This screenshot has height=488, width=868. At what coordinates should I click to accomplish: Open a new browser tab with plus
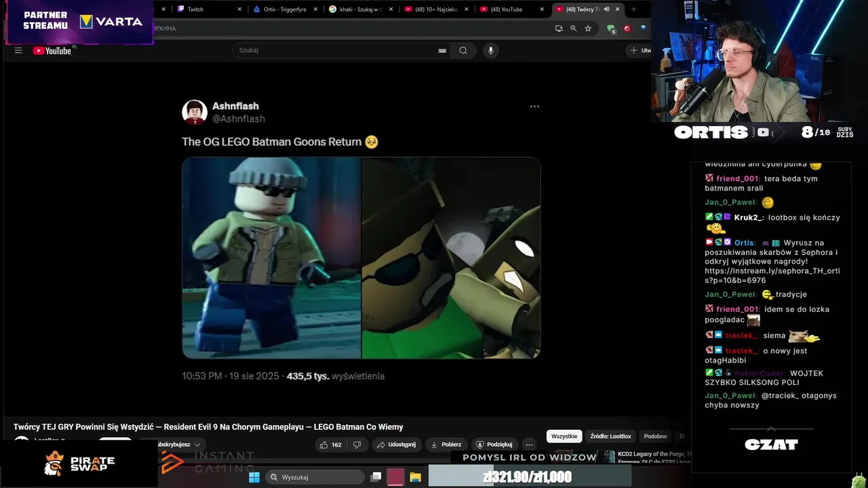click(x=633, y=9)
